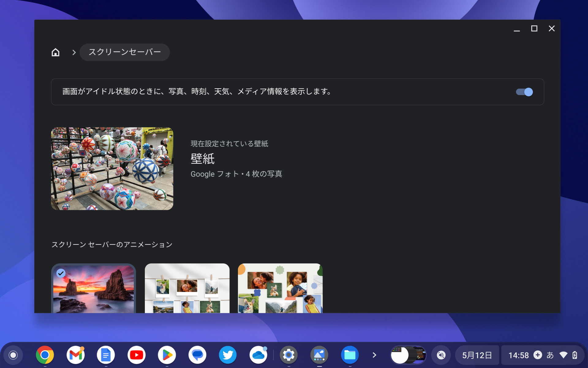This screenshot has height=368, width=588.
Task: Click the volume status icon
Action: (x=441, y=355)
